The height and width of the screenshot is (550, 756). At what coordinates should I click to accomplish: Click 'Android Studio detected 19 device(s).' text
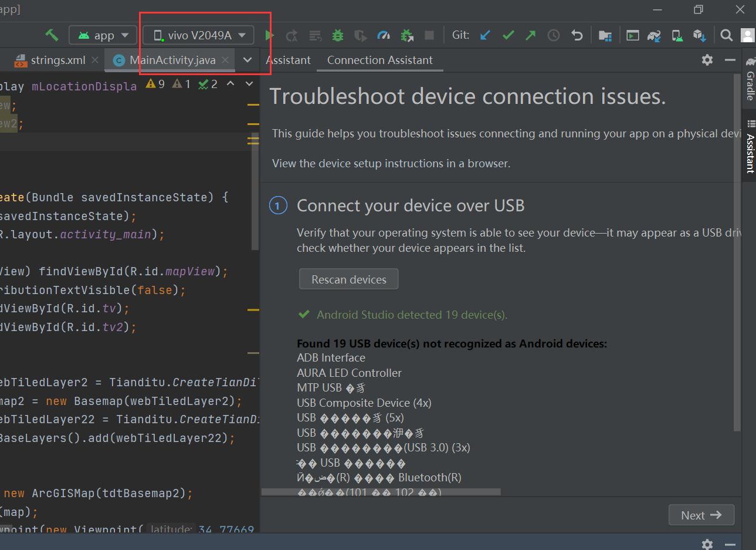point(412,315)
